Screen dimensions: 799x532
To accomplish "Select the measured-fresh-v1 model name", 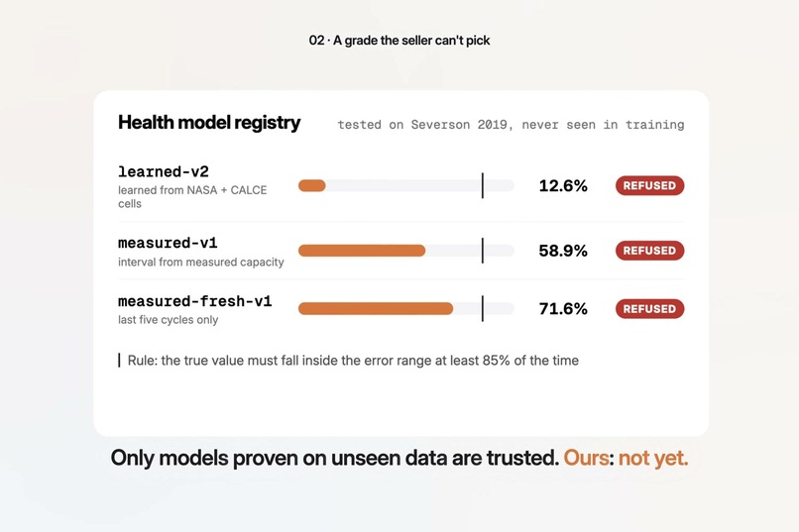I will pos(194,301).
